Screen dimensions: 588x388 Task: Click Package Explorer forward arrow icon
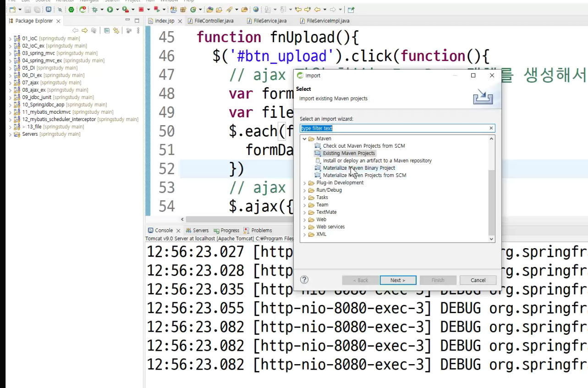(85, 31)
